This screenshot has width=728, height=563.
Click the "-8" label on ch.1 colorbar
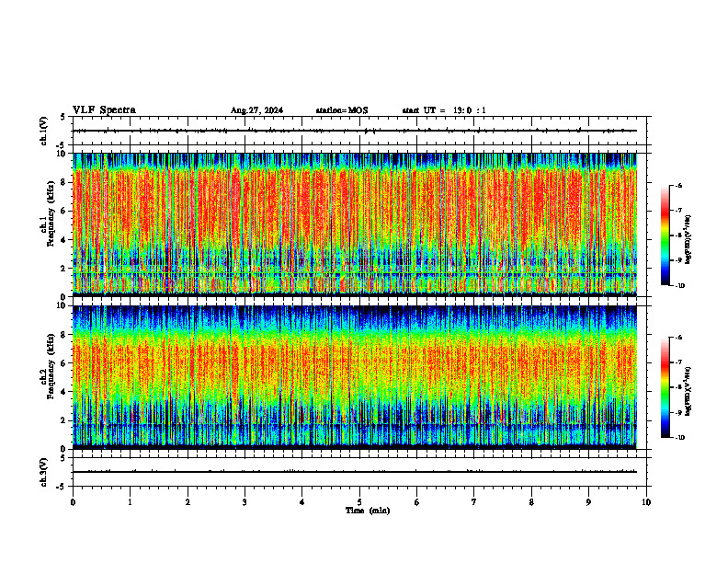coord(678,236)
